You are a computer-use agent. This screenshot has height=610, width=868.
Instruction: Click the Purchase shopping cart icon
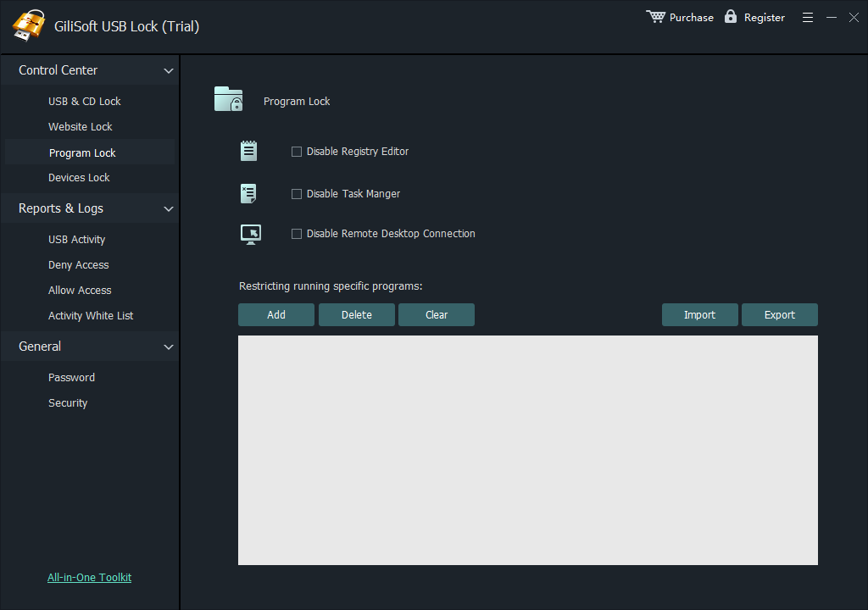[655, 17]
